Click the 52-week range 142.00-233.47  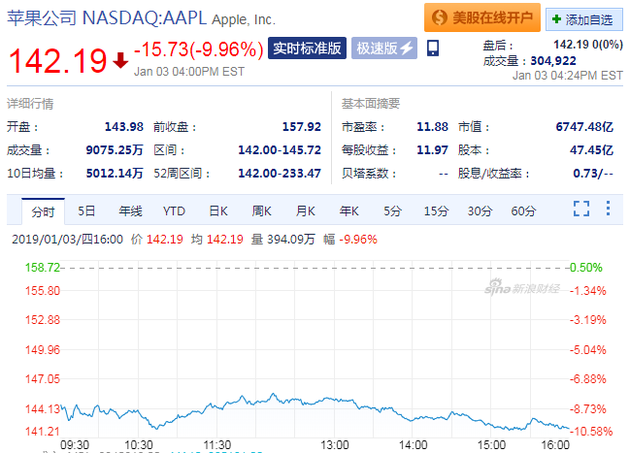point(280,173)
